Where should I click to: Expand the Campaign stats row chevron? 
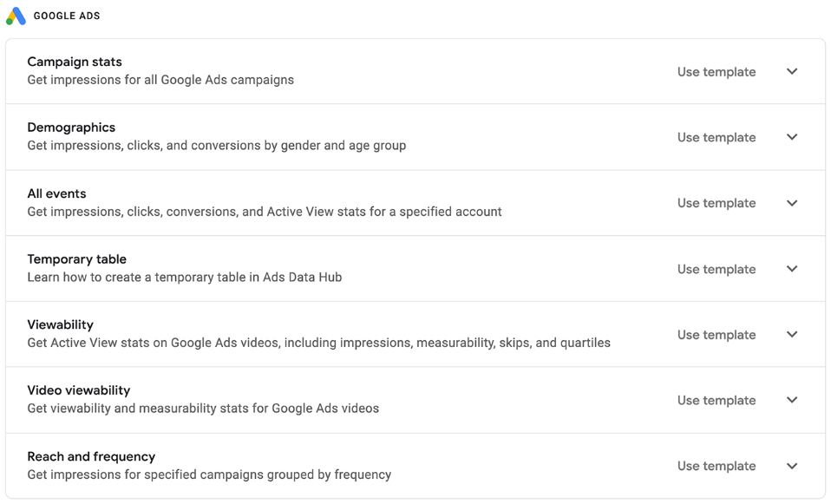pos(792,71)
